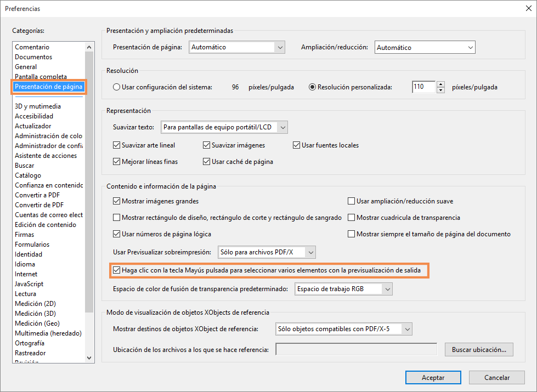Select Formularios category
Screen dimensions: 537x392
(x=32, y=245)
